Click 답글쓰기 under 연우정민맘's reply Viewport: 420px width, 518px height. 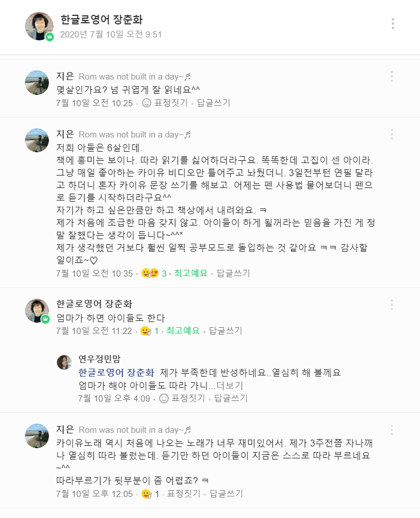coord(231,398)
